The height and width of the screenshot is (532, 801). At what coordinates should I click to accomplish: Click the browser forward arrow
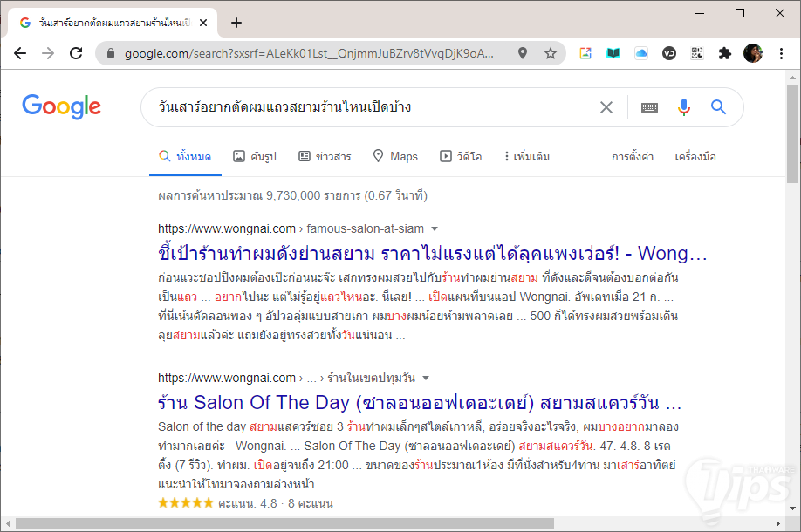48,53
